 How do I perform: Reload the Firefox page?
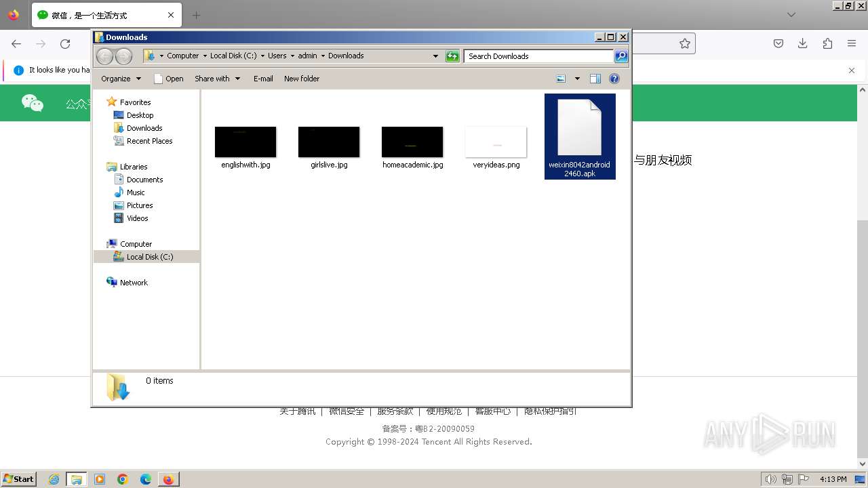[65, 43]
